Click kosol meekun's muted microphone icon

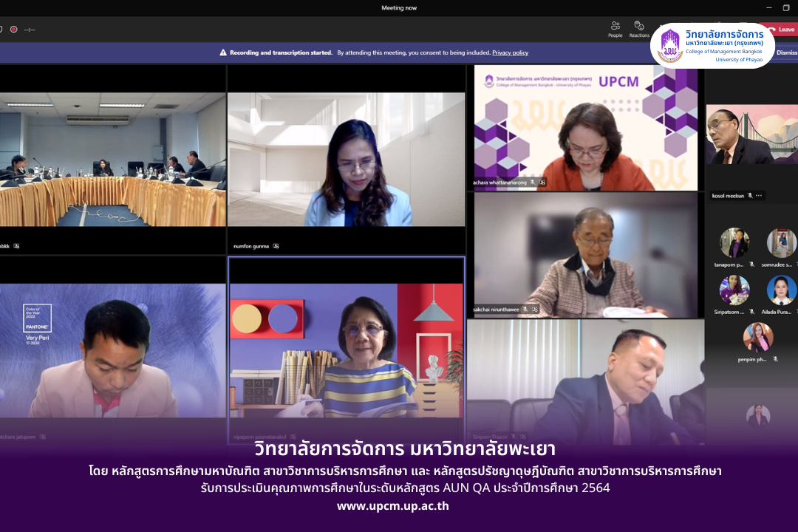pyautogui.click(x=750, y=196)
